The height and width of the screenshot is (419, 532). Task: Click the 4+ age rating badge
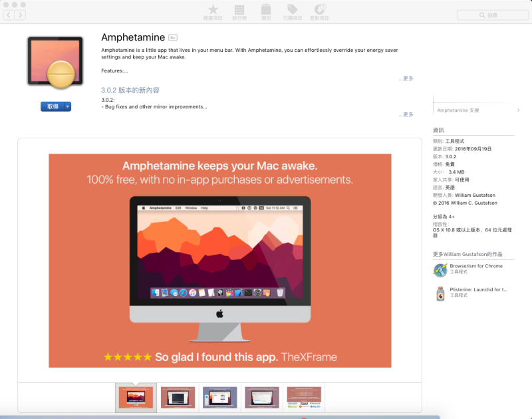point(173,38)
